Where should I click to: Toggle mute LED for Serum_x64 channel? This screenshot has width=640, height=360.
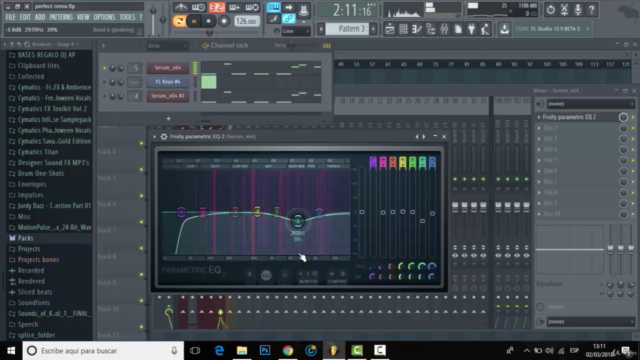click(x=104, y=68)
